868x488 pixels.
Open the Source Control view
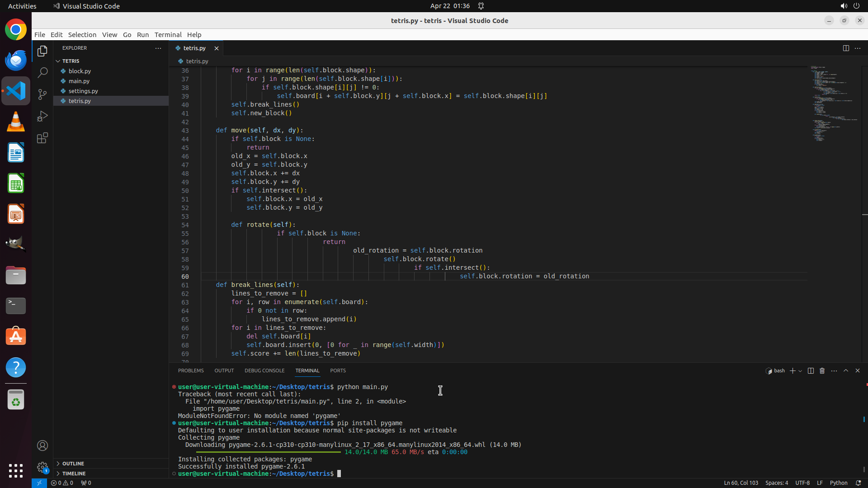[42, 94]
